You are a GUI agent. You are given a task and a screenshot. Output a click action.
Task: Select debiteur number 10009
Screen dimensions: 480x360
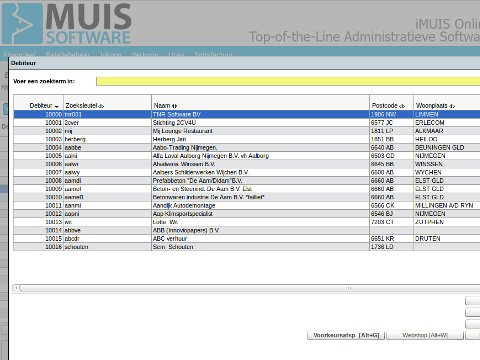[x=54, y=189]
